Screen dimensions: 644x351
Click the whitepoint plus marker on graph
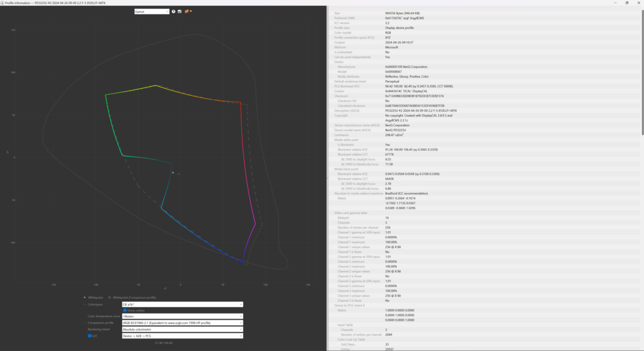tap(173, 173)
